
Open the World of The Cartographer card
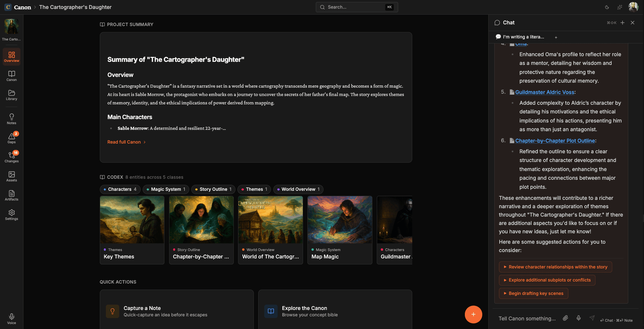click(x=270, y=230)
